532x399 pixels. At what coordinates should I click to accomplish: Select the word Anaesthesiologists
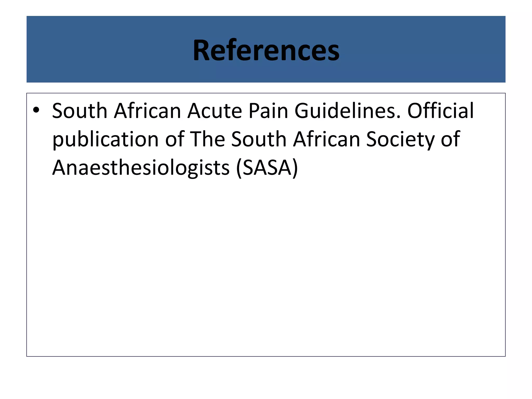click(x=141, y=168)
